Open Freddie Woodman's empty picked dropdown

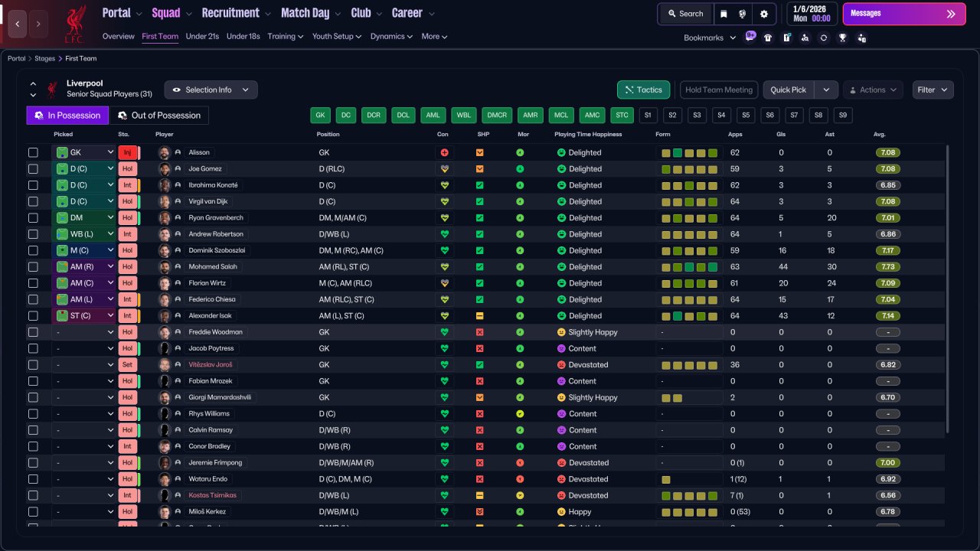(84, 332)
